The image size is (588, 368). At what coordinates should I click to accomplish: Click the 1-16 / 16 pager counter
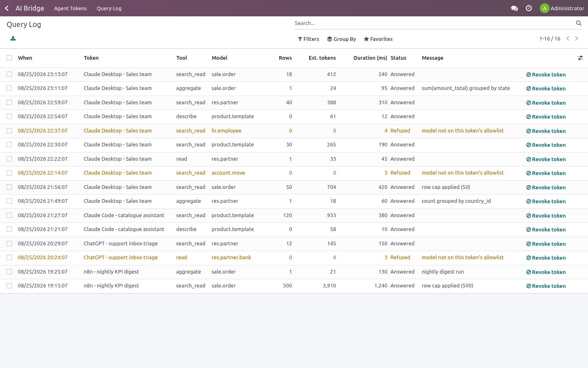[x=550, y=39]
